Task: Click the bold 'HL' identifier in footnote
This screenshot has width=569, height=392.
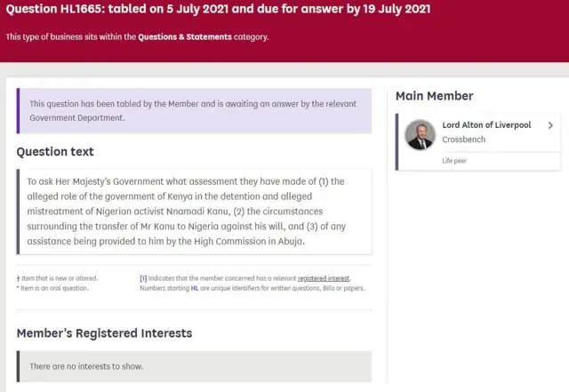Action: tap(193, 288)
